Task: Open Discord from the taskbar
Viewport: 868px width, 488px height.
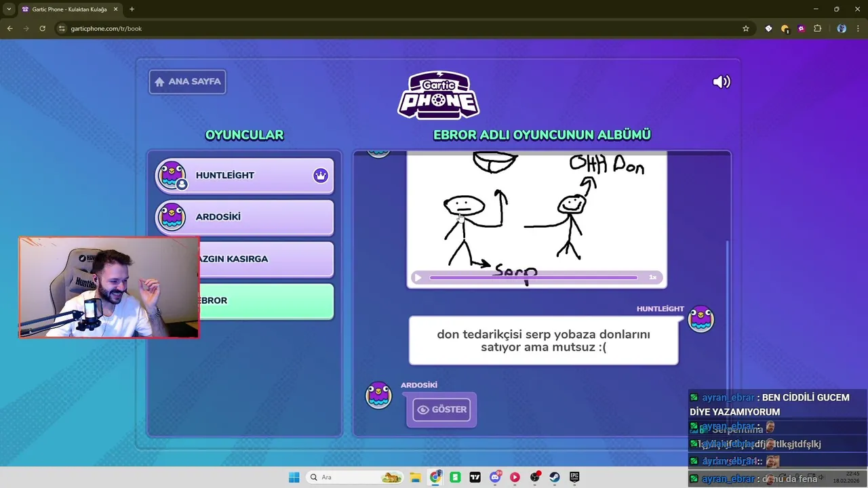Action: (x=496, y=477)
